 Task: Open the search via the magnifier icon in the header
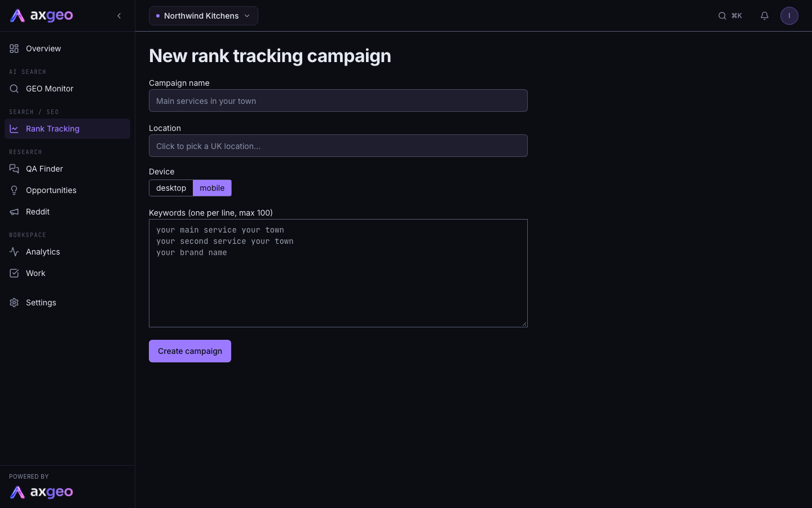click(722, 16)
